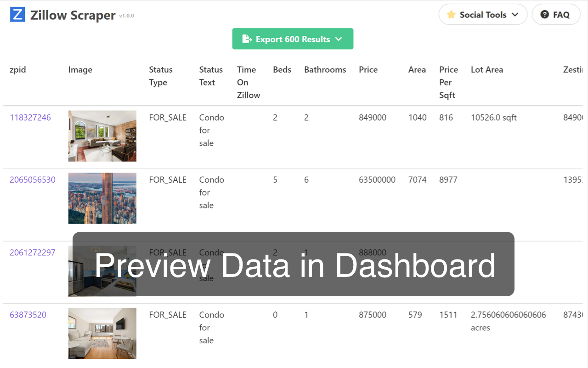
Task: Click the Price column header
Action: point(368,69)
